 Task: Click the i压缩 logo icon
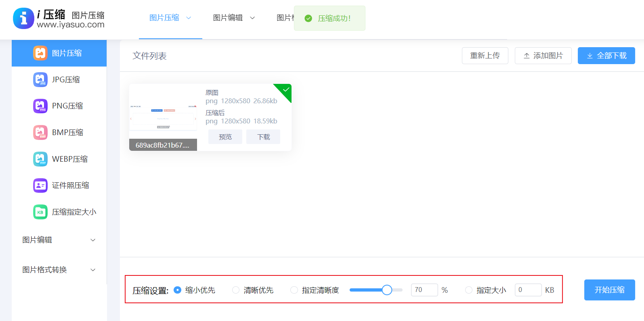coord(23,19)
